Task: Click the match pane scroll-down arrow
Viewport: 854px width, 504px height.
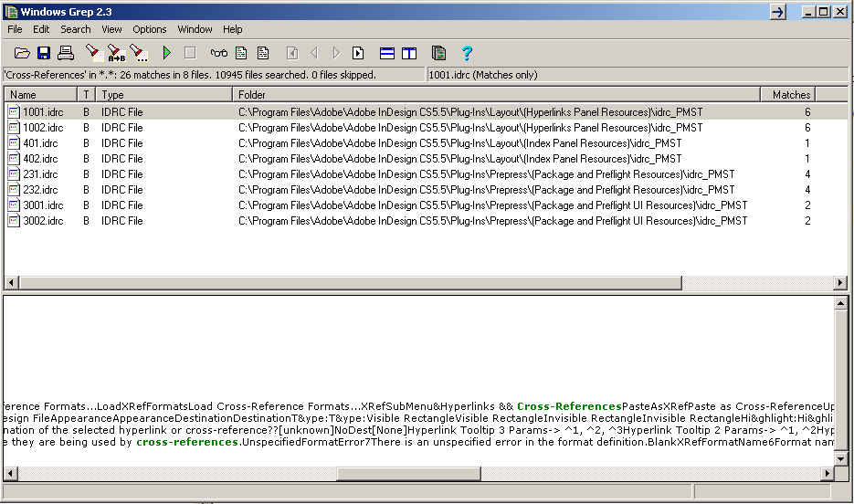Action: point(840,459)
